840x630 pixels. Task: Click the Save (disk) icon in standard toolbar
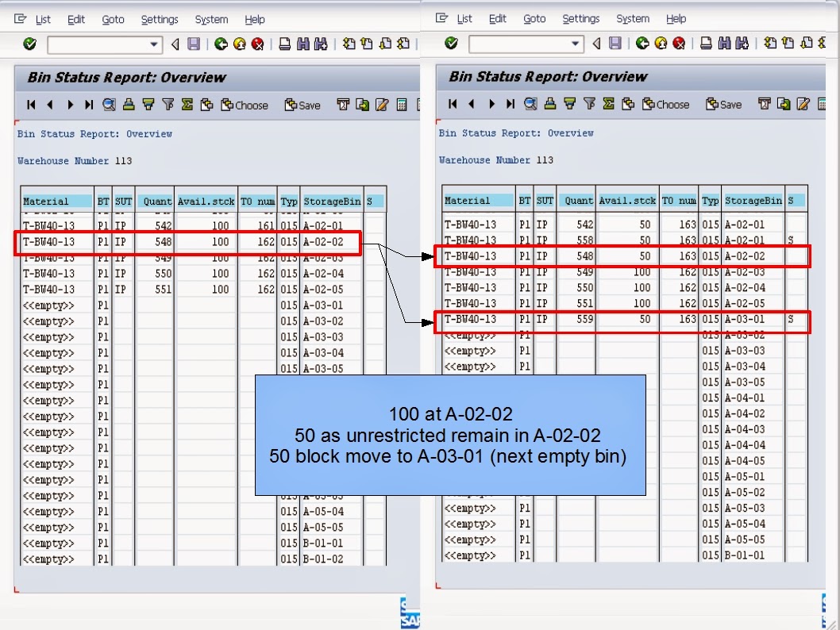point(193,44)
